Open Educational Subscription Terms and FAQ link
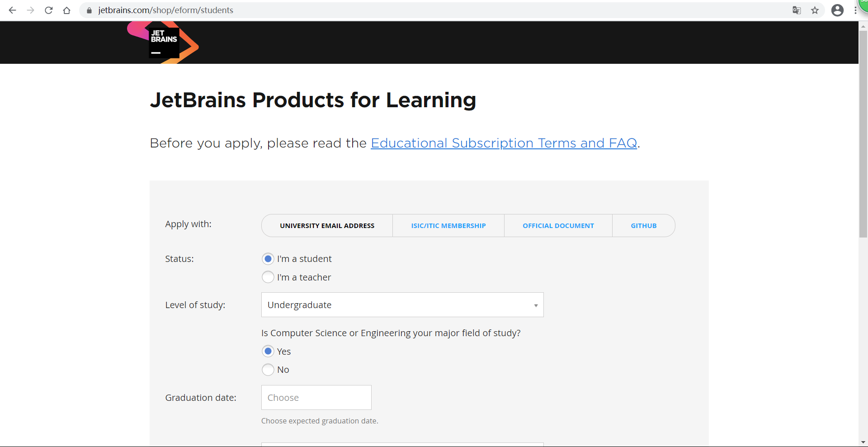868x447 pixels. coord(504,143)
